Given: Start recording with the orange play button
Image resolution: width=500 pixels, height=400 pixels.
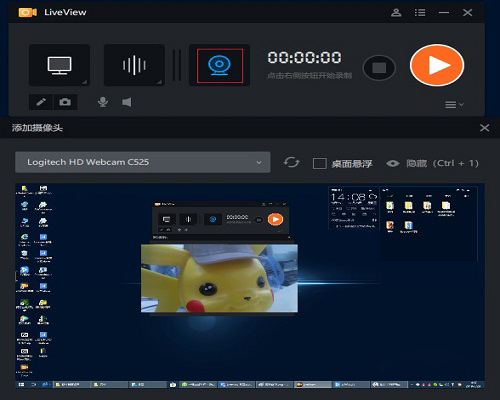Looking at the screenshot, I should (x=437, y=65).
